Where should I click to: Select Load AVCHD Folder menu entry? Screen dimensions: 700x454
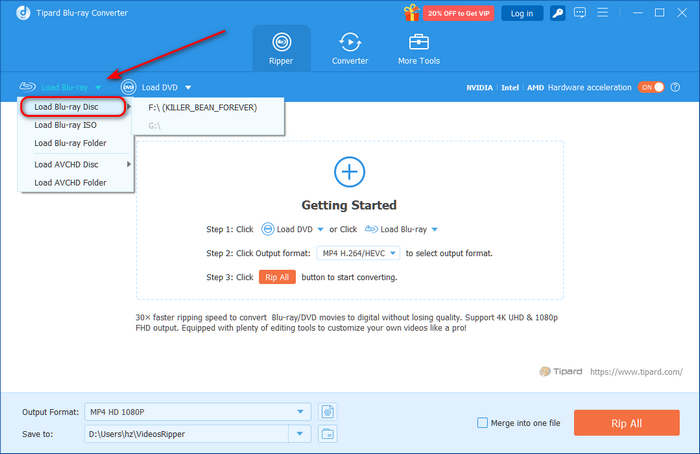click(x=76, y=183)
